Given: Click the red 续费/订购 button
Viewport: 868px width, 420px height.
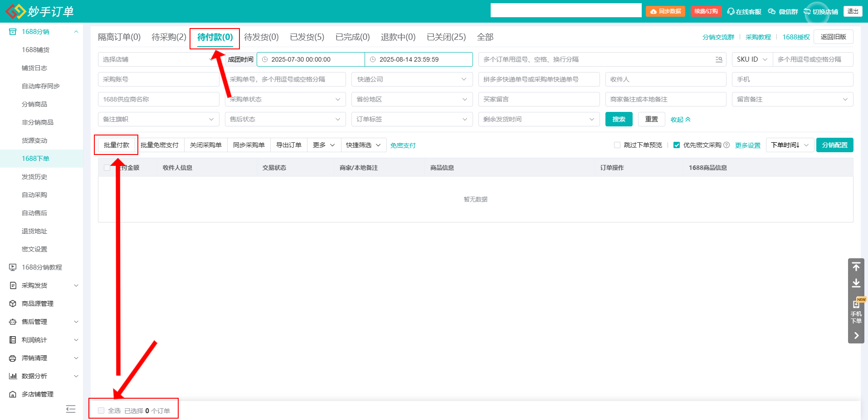Looking at the screenshot, I should pos(706,11).
